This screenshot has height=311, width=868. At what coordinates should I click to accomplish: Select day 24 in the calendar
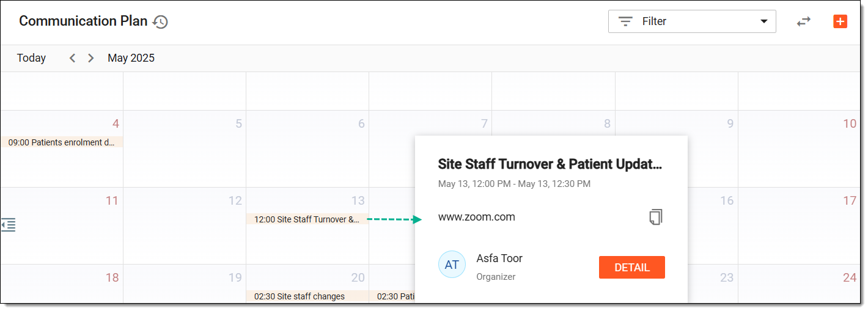tap(850, 278)
